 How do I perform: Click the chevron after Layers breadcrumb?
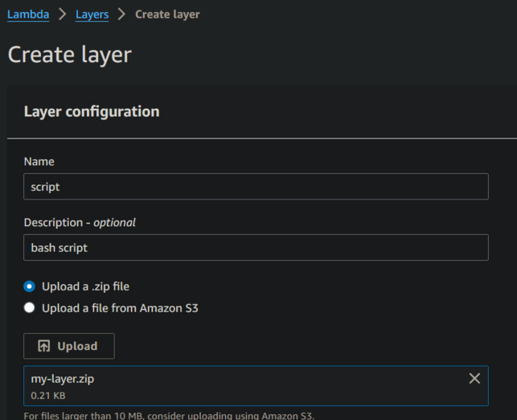click(121, 14)
